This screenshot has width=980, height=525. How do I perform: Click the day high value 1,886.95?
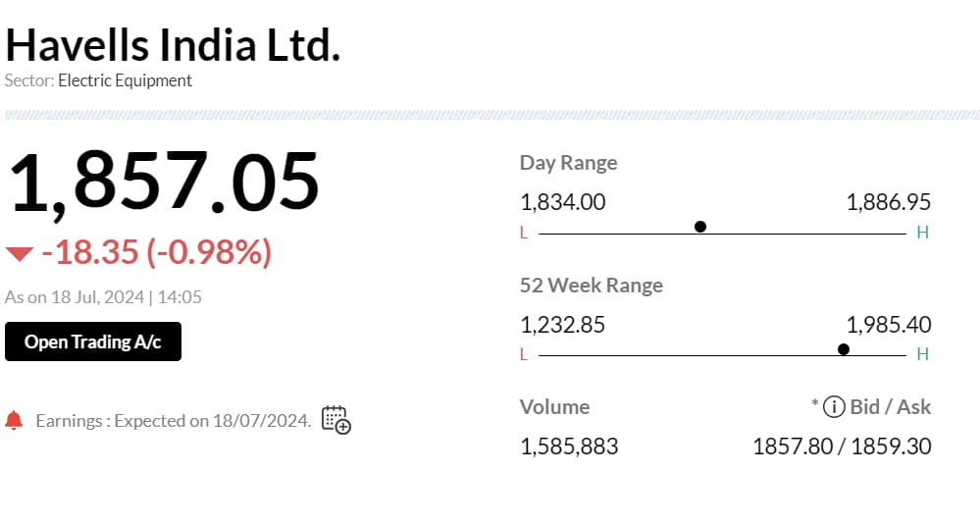[x=888, y=203]
